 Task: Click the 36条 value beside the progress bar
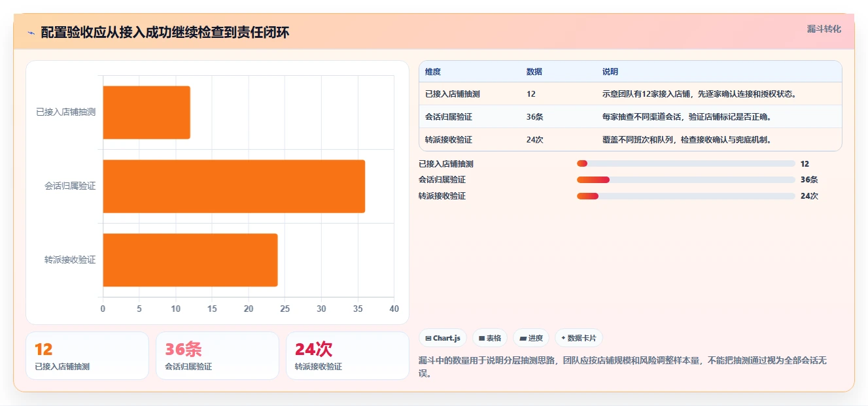point(809,180)
